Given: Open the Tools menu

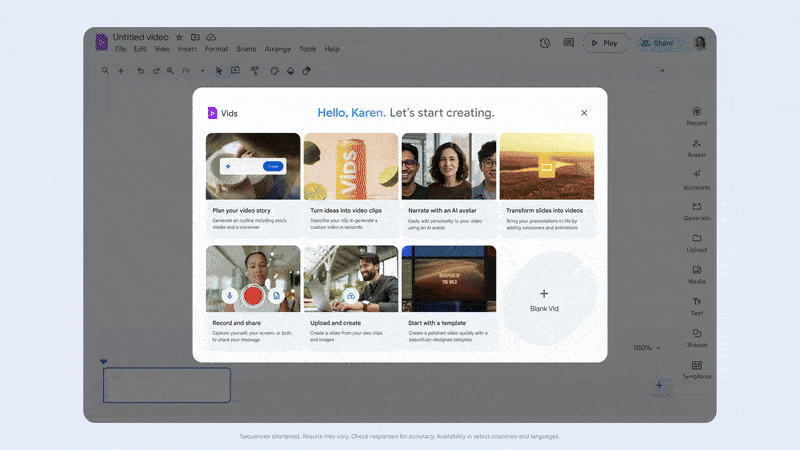Looking at the screenshot, I should pos(307,49).
